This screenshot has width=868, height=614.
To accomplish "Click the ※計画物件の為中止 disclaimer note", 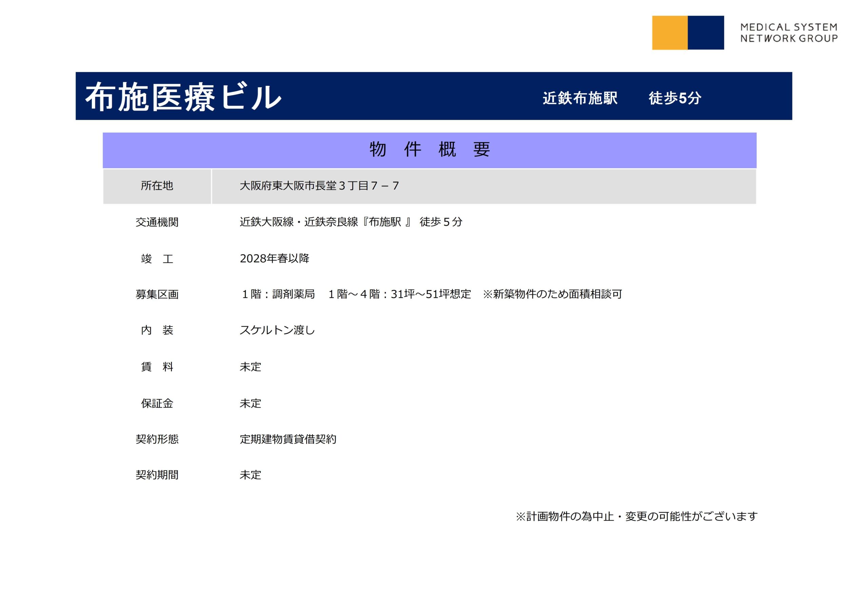I will point(636,516).
